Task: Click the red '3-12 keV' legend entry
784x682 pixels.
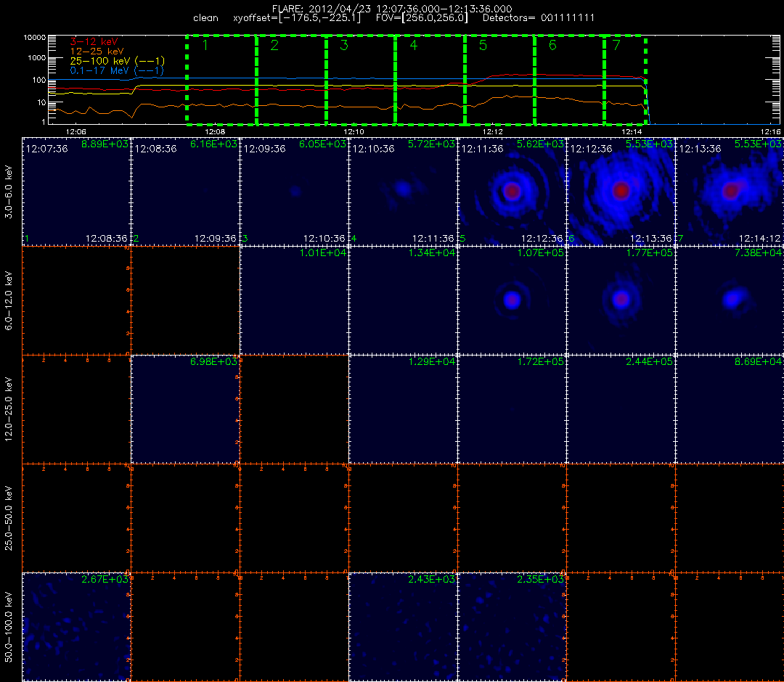Action: click(x=94, y=41)
